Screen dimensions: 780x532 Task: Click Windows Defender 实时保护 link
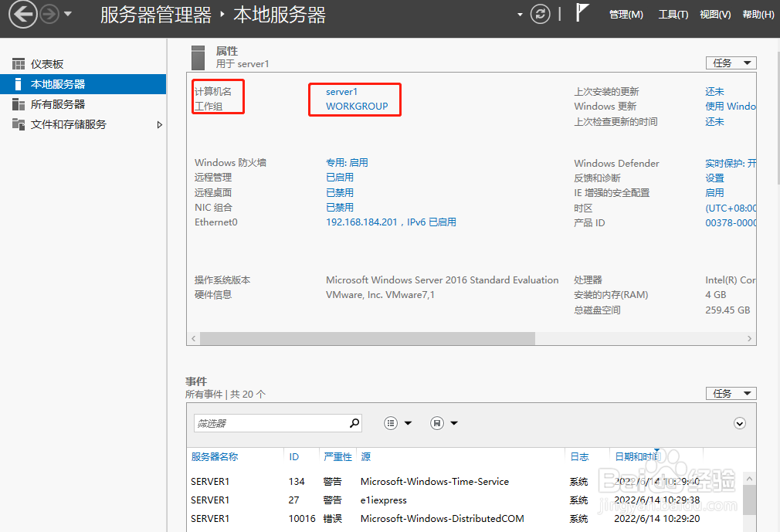731,163
